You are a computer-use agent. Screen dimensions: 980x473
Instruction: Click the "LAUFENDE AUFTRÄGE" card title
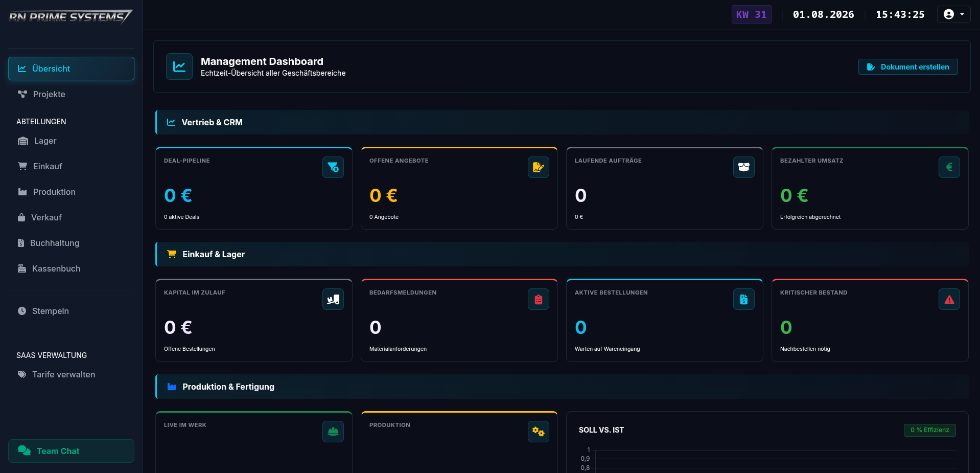(x=608, y=161)
